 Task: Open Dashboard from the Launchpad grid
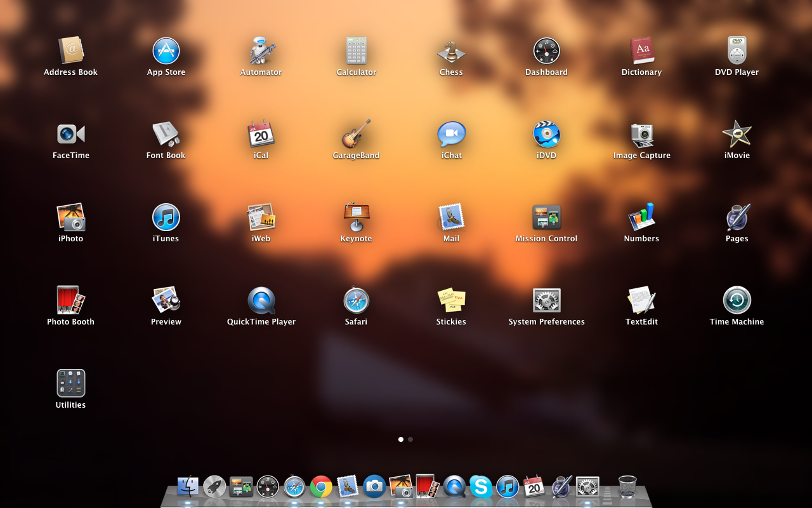546,51
